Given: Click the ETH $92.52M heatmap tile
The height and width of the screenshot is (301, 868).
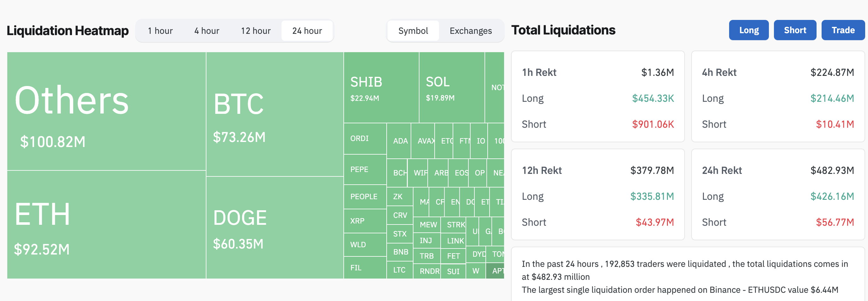Looking at the screenshot, I should (106, 224).
